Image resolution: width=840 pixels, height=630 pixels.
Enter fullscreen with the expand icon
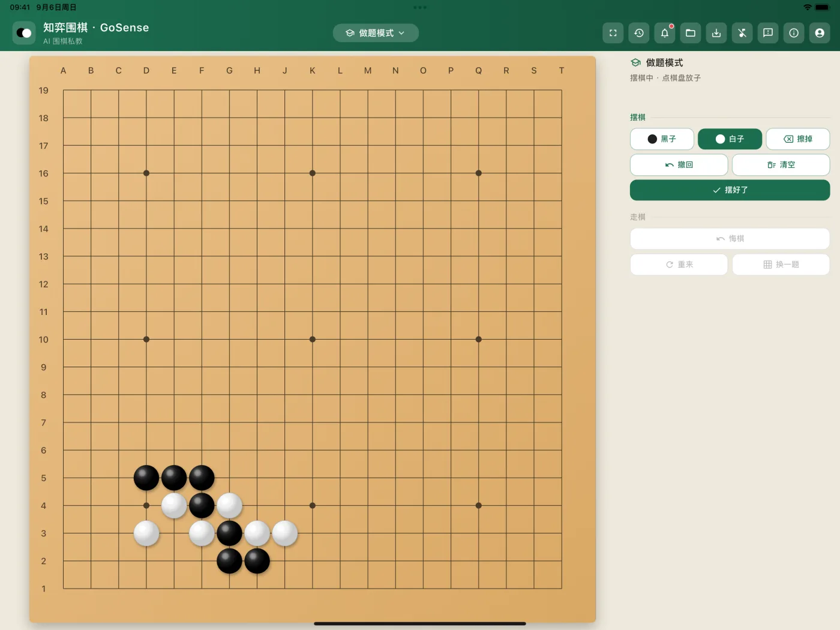click(x=613, y=33)
